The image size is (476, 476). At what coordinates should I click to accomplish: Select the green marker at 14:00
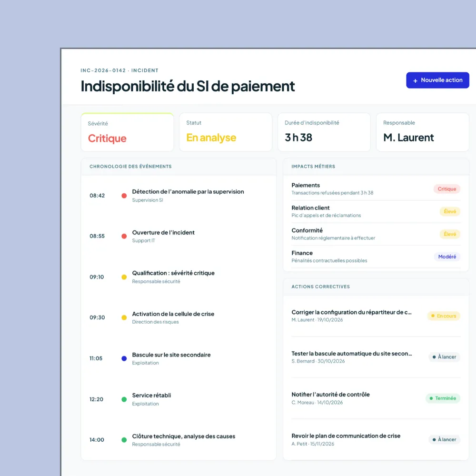coord(124,440)
